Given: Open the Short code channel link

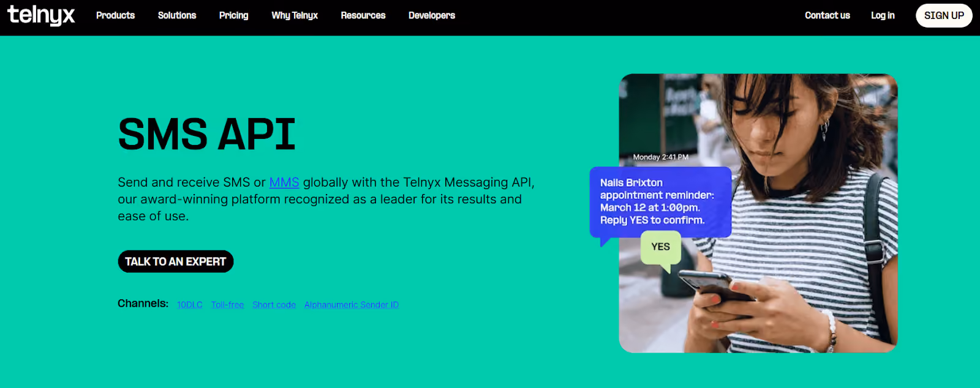Looking at the screenshot, I should click(x=274, y=305).
